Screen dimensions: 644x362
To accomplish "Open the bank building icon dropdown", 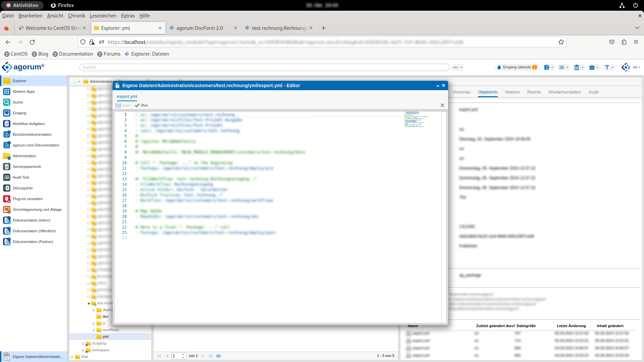I will 579,67.
